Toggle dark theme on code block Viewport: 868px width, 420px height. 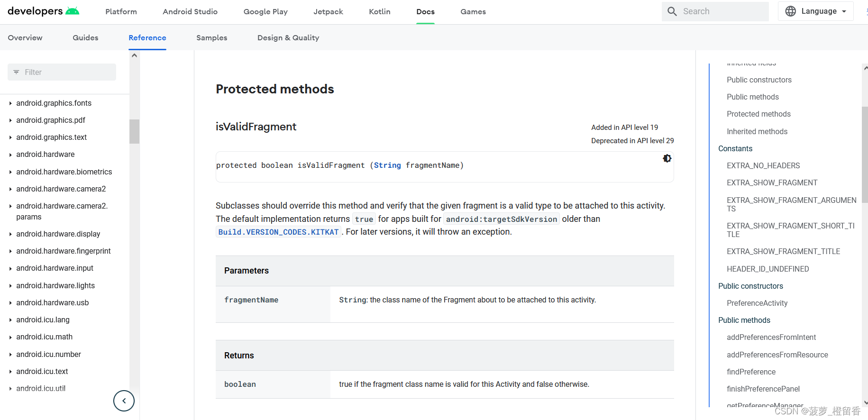point(667,158)
